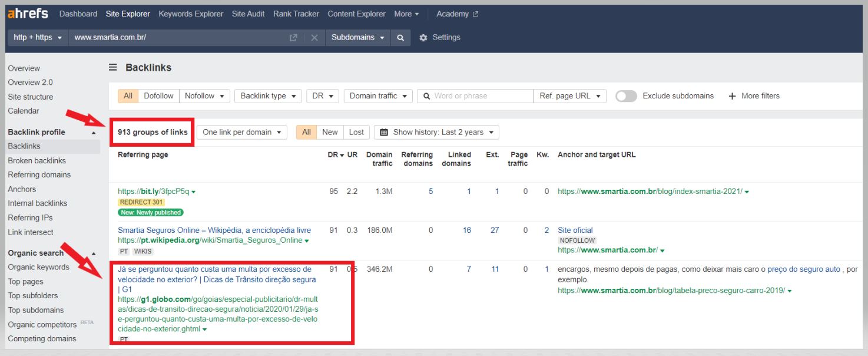Open Overview 2.0 in sidebar
Image resolution: width=868 pixels, height=356 pixels.
30,83
